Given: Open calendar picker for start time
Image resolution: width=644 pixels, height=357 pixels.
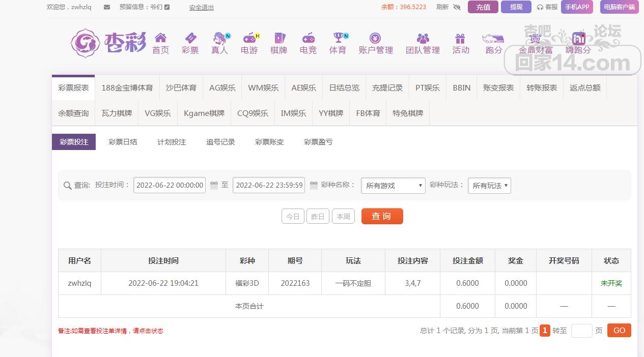Looking at the screenshot, I should 214,185.
